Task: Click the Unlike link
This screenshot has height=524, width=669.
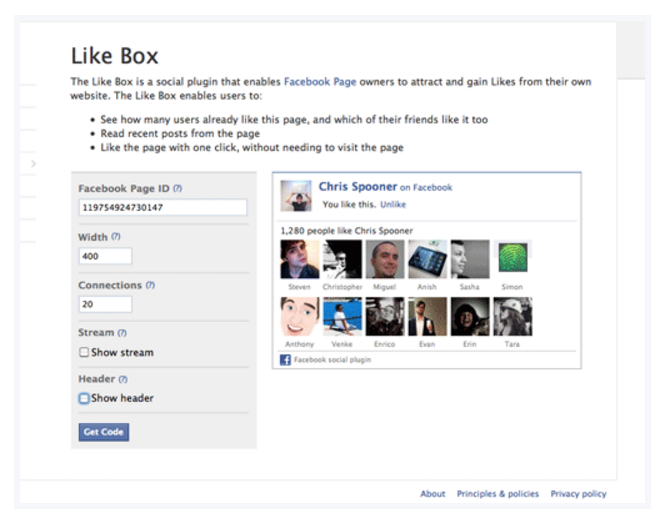Action: tap(393, 204)
